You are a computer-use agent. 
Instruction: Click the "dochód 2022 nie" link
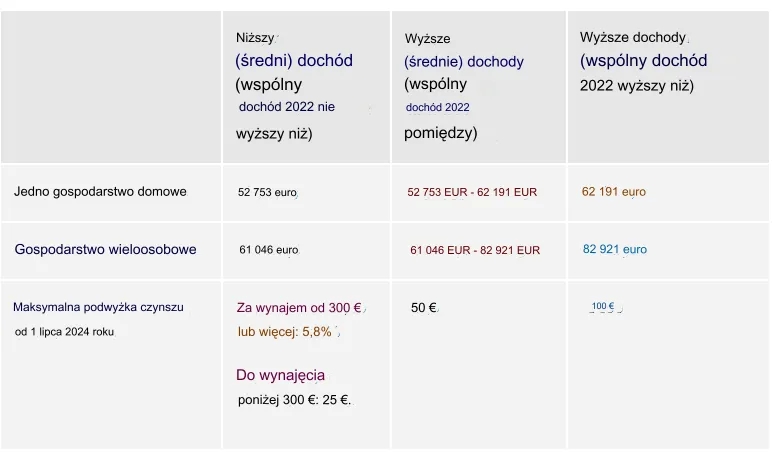point(286,107)
